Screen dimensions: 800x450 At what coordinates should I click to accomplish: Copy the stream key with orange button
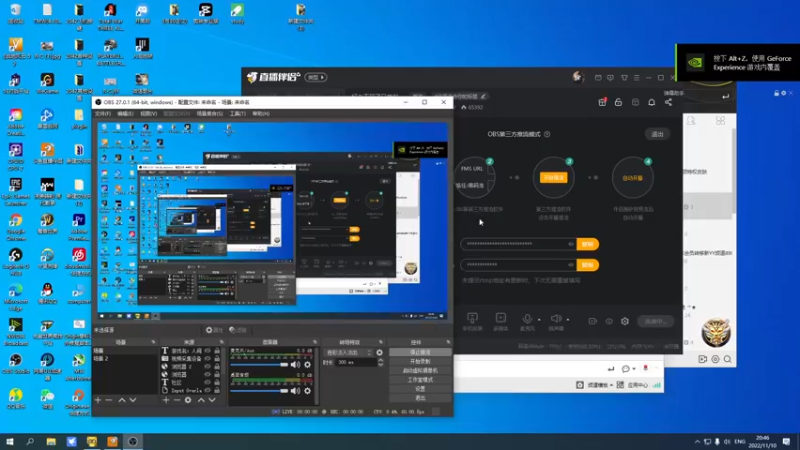pos(587,265)
